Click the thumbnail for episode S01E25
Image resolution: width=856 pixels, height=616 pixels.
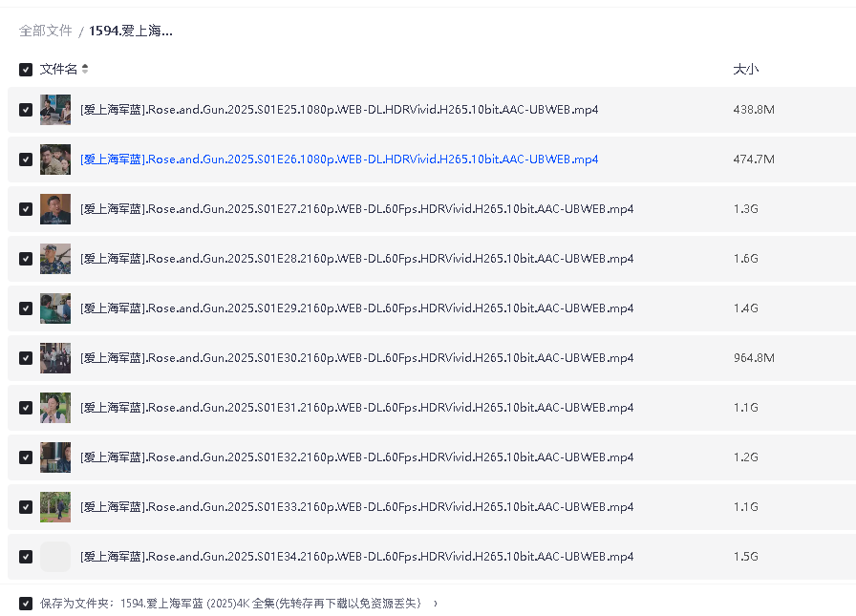pyautogui.click(x=55, y=109)
